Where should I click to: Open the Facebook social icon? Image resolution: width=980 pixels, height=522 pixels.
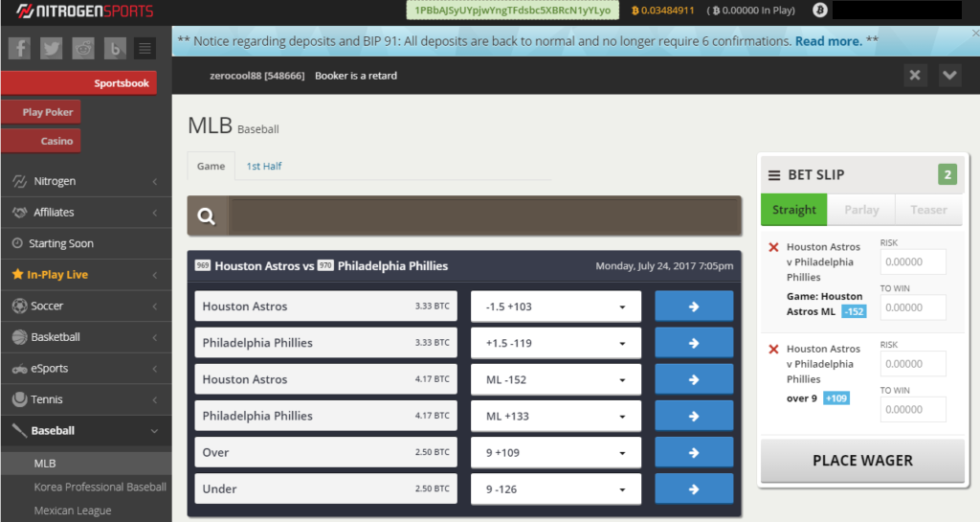pos(20,48)
